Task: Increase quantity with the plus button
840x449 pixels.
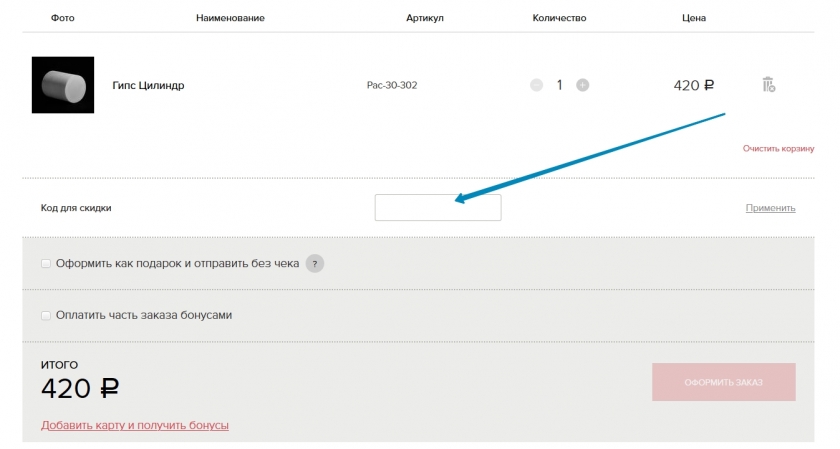Action: click(x=583, y=85)
